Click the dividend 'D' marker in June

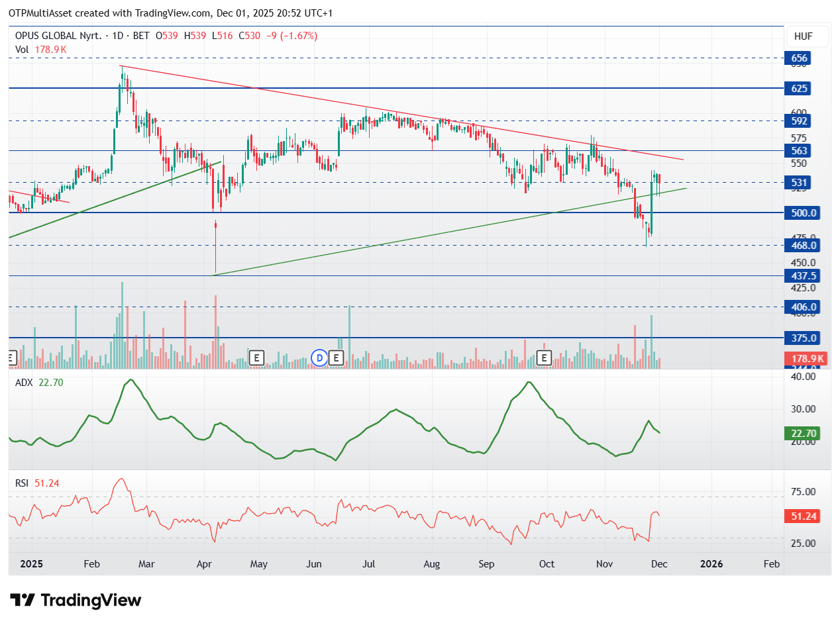[x=319, y=358]
